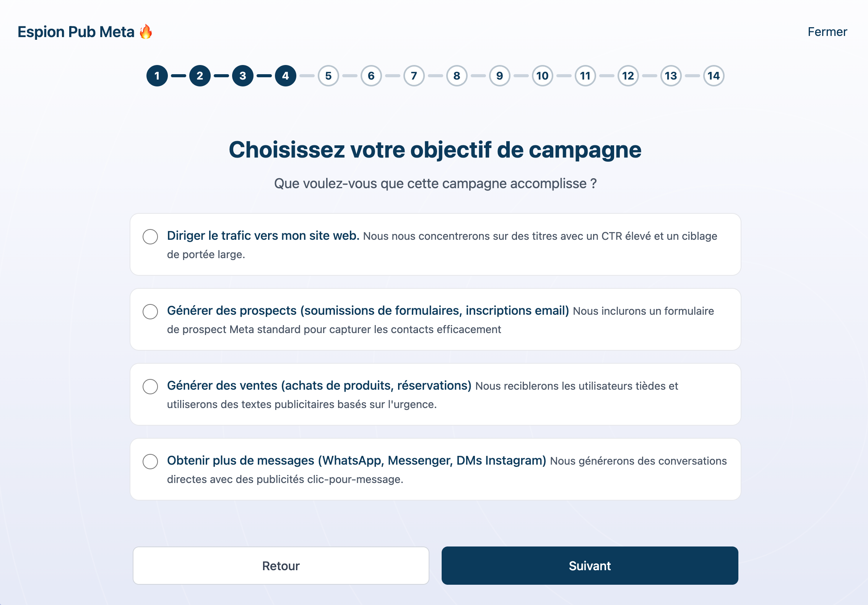Click step 10 in the progress indicator
This screenshot has height=605, width=868.
(543, 76)
